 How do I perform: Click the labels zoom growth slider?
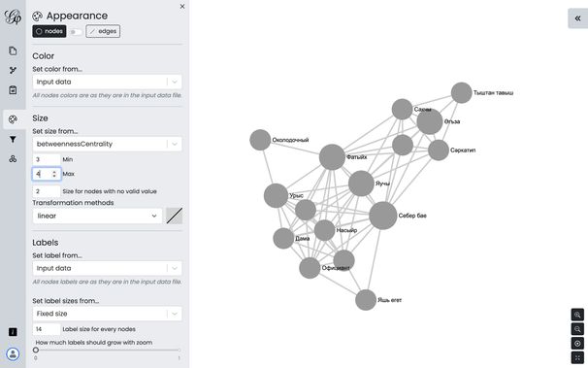[108, 350]
